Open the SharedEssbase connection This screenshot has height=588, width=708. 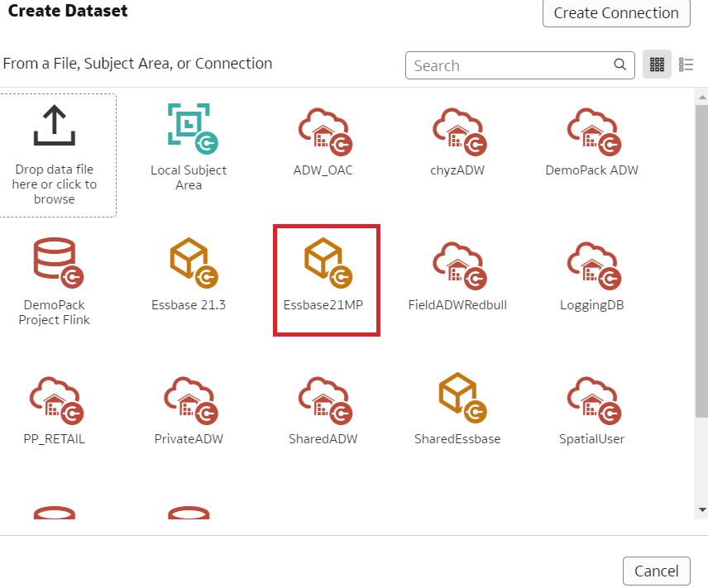click(x=457, y=409)
